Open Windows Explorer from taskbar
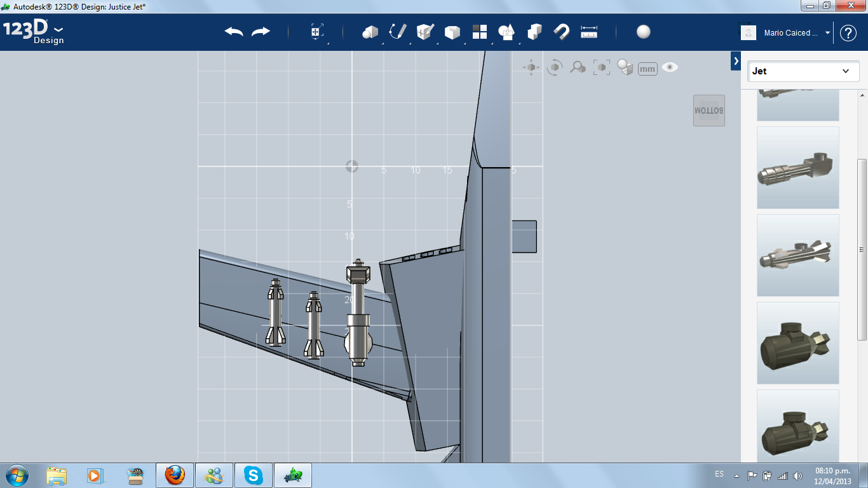This screenshot has width=868, height=488. tap(57, 475)
